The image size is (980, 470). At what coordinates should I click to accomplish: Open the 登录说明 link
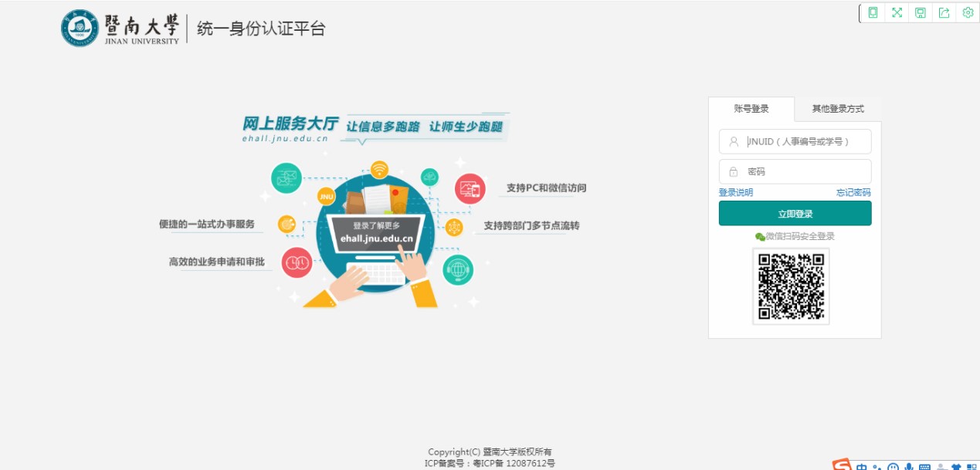(x=736, y=192)
